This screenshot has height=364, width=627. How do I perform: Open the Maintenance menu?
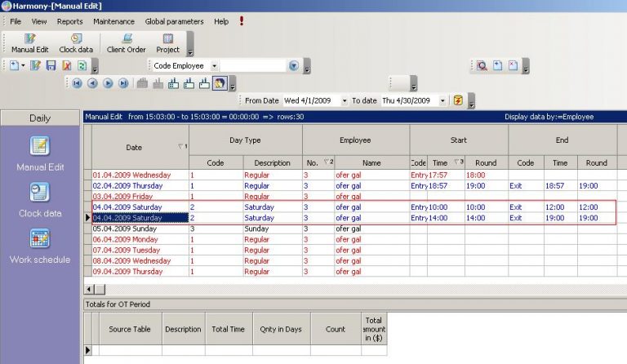click(113, 21)
